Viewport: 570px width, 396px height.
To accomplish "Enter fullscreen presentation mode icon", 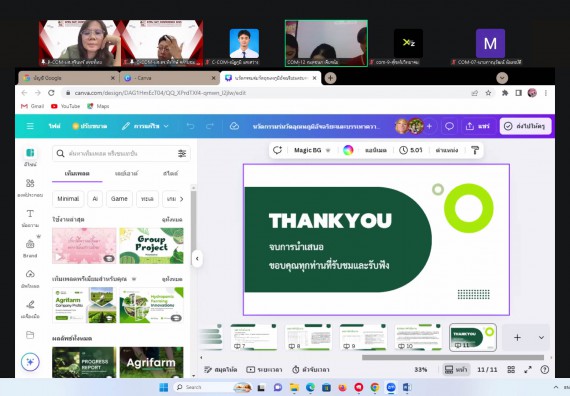I will click(528, 370).
